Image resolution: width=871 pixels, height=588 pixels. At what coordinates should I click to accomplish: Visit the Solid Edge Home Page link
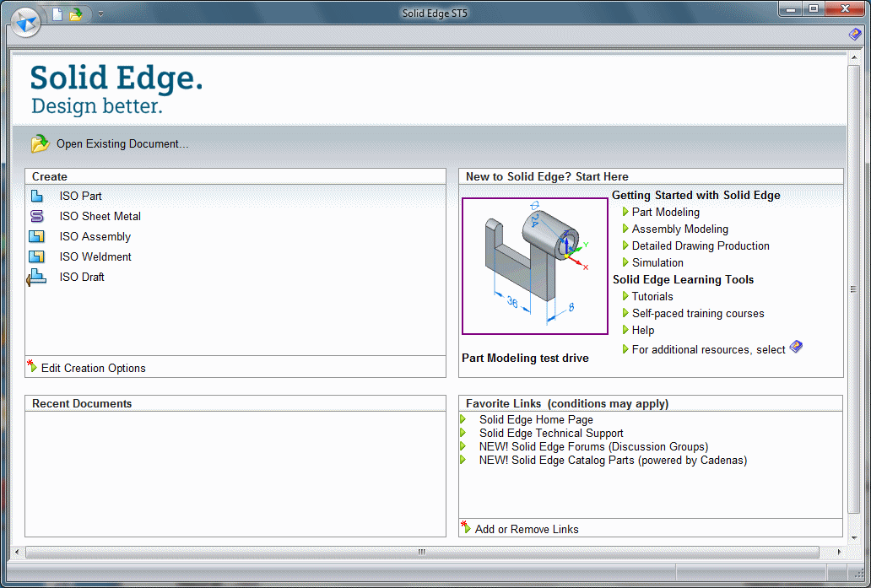point(536,420)
